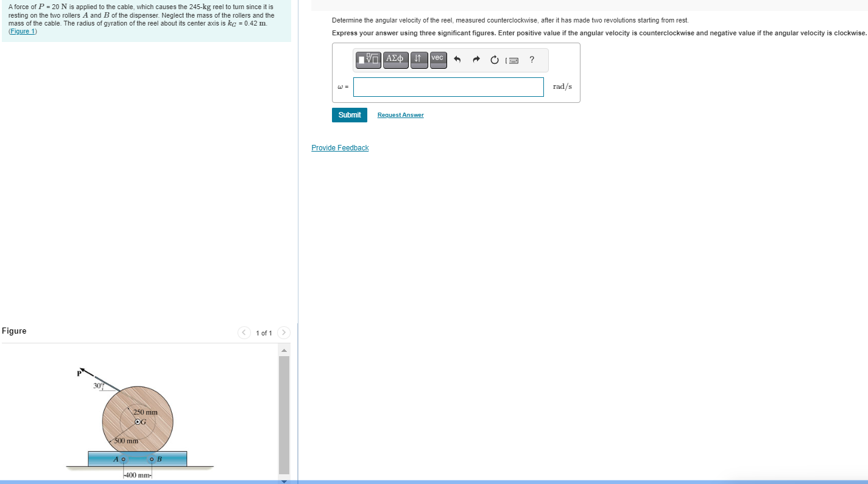Click the reel diagram image
Viewport: 868px width, 484px height.
pyautogui.click(x=137, y=421)
